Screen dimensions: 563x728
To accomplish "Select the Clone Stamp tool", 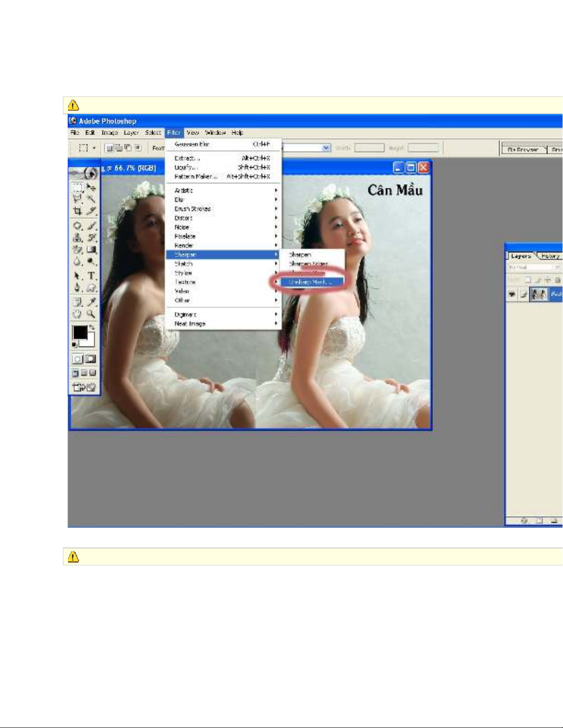I will coord(77,237).
